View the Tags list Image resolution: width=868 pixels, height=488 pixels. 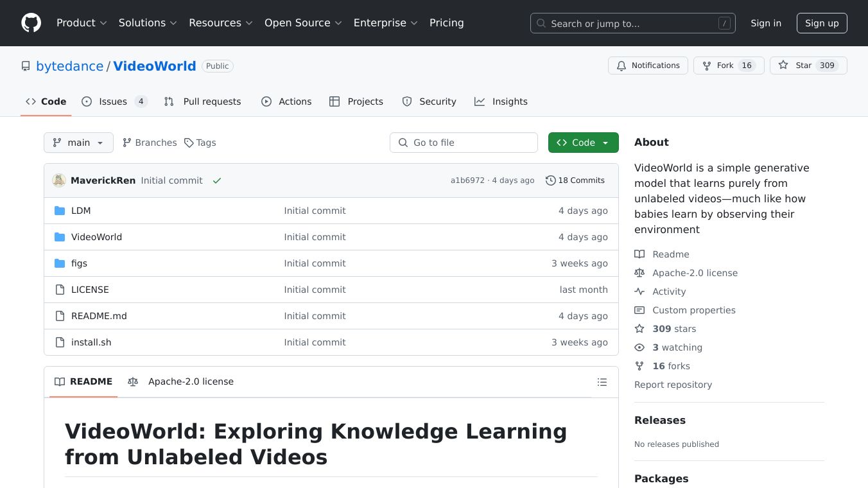(x=200, y=143)
